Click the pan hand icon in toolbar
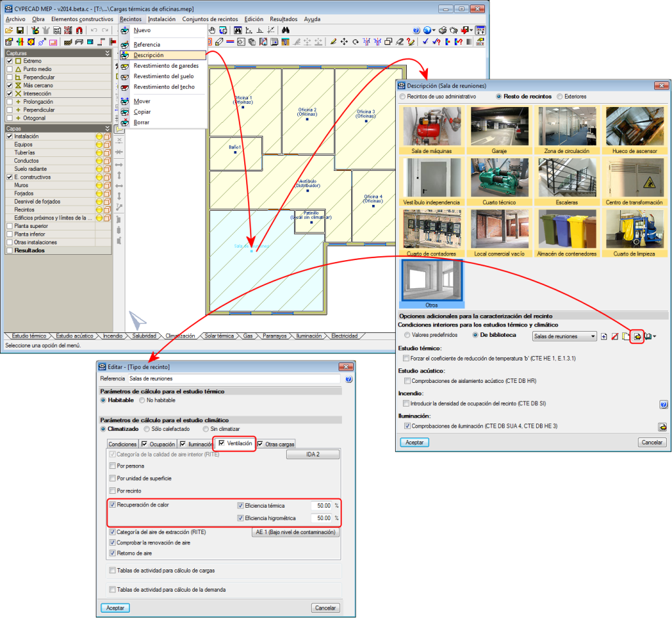The image size is (672, 618). pos(212,30)
